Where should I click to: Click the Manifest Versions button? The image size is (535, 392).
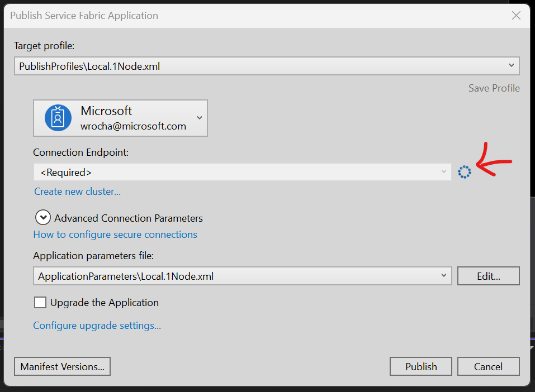tap(63, 366)
